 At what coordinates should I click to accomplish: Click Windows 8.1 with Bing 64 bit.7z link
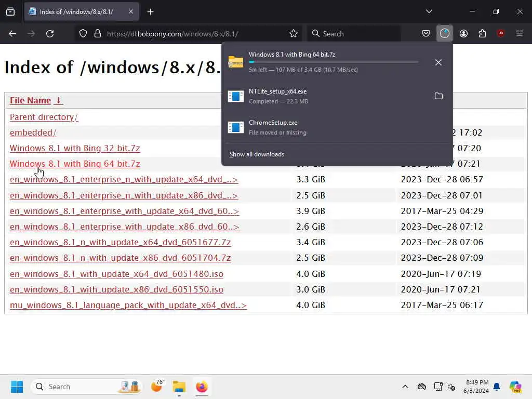tap(75, 164)
